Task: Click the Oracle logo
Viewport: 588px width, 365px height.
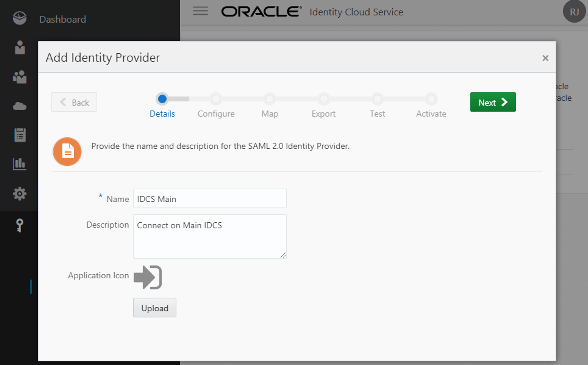Action: (x=261, y=11)
